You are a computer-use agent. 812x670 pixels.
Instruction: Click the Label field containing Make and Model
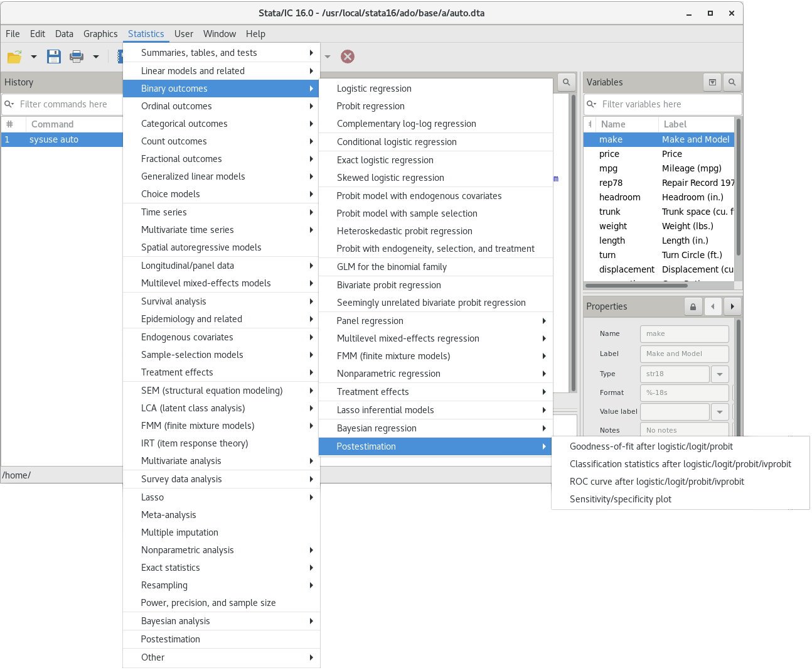pos(684,354)
